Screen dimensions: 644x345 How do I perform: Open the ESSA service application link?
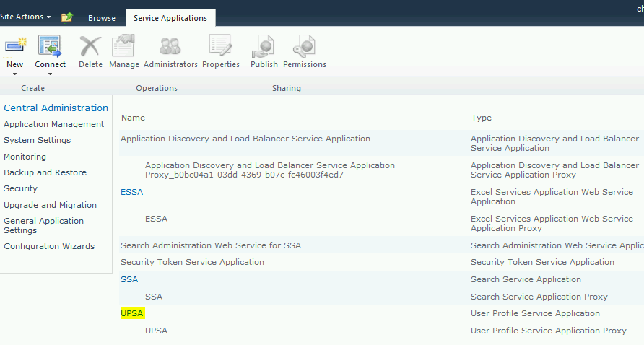[x=131, y=192]
